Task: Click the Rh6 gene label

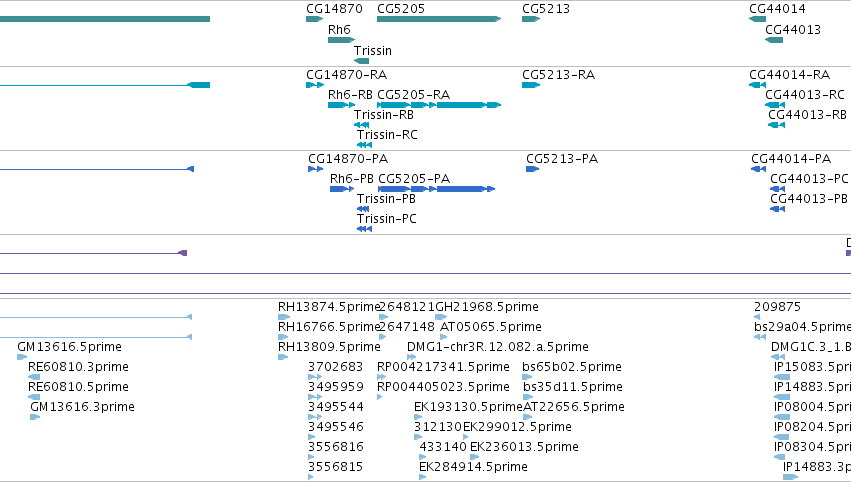Action: pos(339,30)
